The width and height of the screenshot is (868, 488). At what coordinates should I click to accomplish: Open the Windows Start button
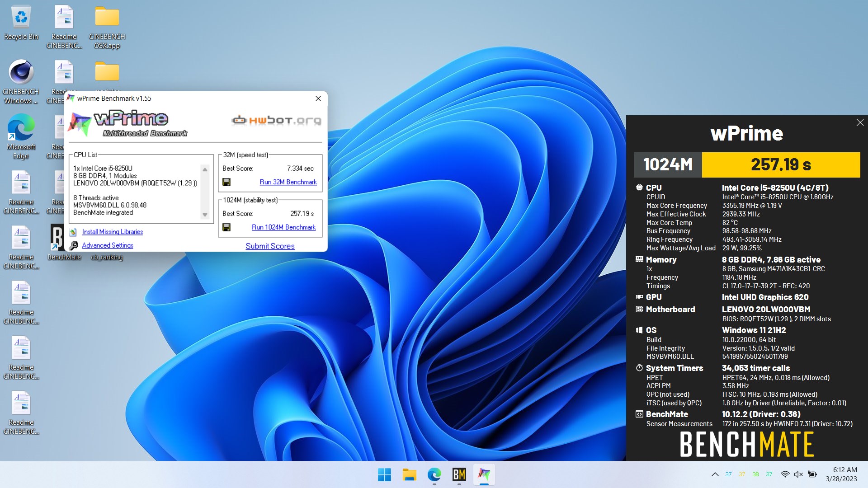point(384,474)
